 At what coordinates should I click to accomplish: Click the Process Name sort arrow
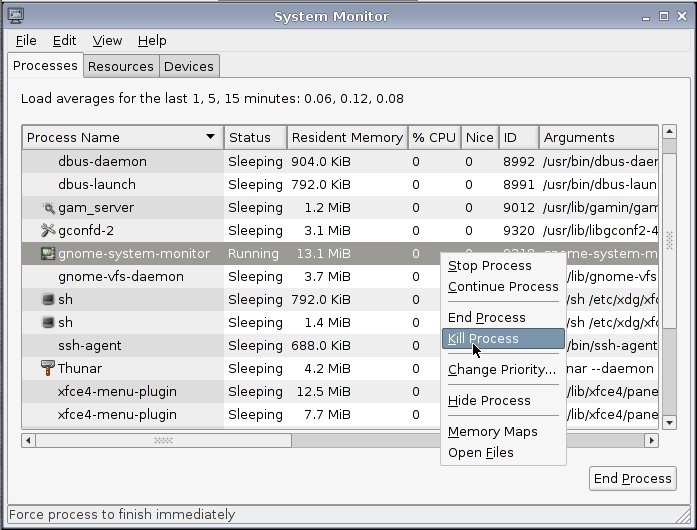(211, 137)
